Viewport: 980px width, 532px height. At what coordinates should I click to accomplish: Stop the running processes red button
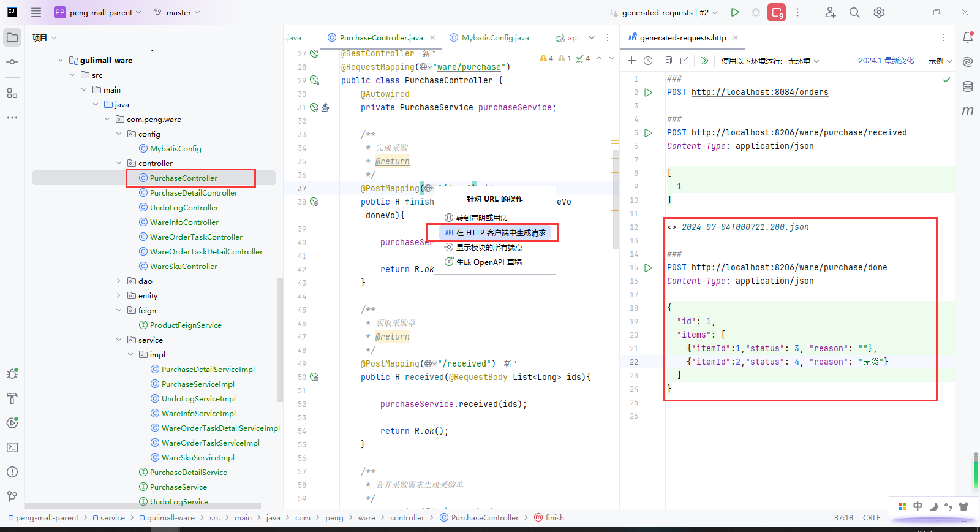click(777, 12)
